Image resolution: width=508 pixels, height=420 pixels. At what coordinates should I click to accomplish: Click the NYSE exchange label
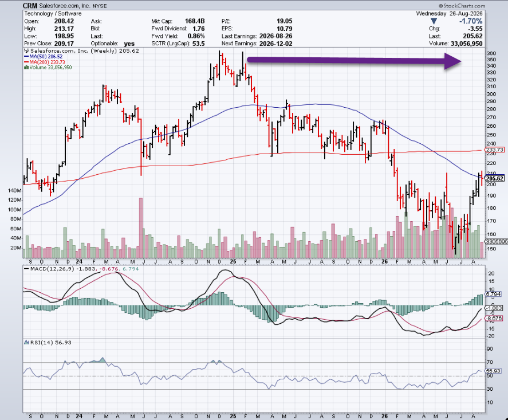pyautogui.click(x=99, y=6)
